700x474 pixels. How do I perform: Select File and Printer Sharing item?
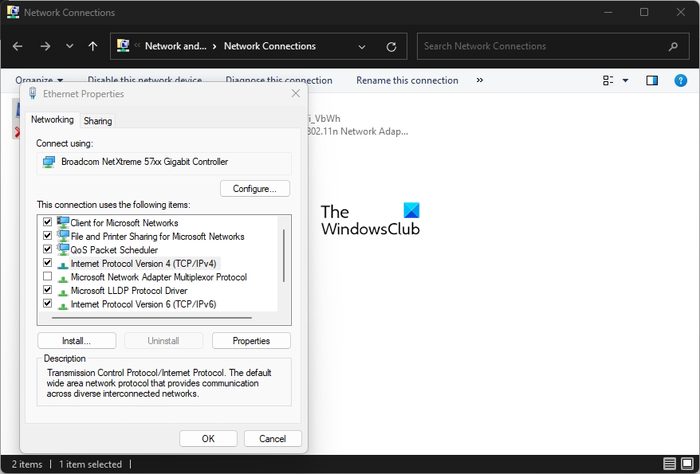pyautogui.click(x=157, y=237)
